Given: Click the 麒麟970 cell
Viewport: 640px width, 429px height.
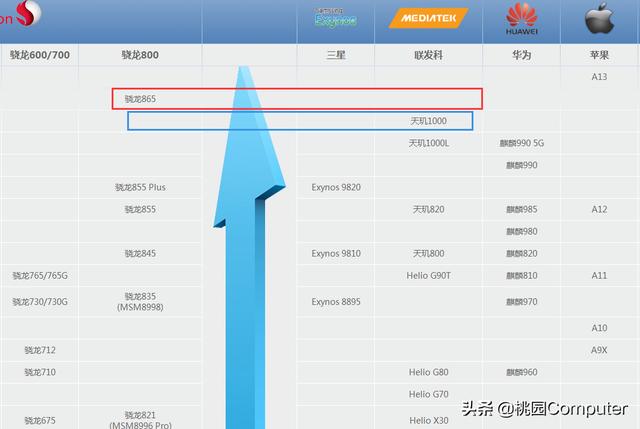Looking at the screenshot, I should 522,302.
